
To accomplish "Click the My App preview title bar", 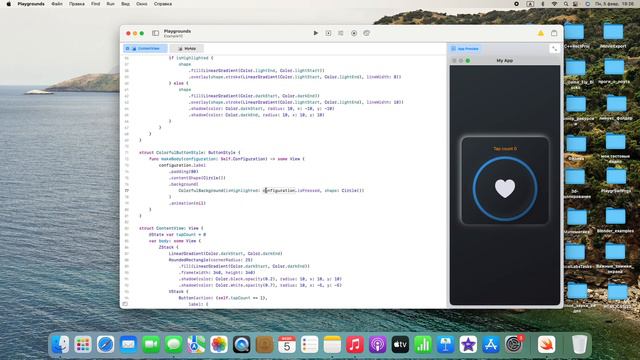I will coord(505,60).
